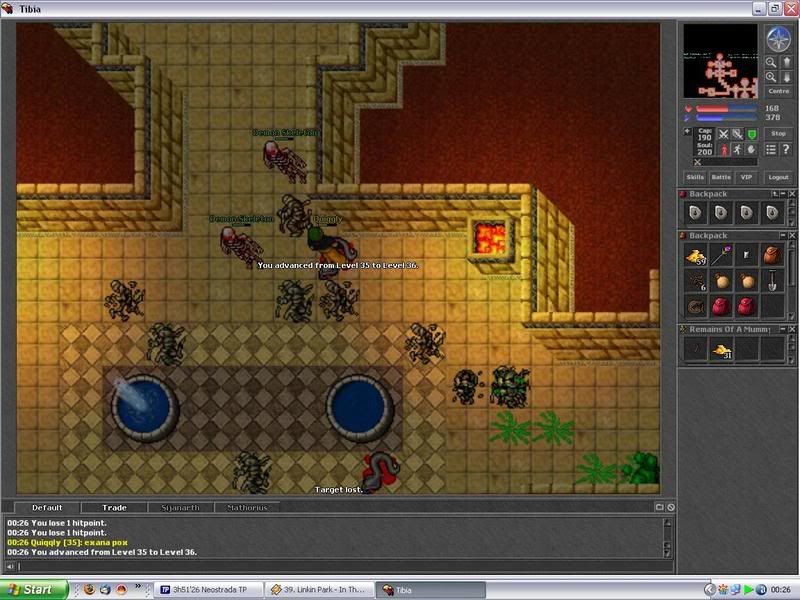The image size is (800, 600).
Task: Click the minimap view
Action: coord(720,61)
